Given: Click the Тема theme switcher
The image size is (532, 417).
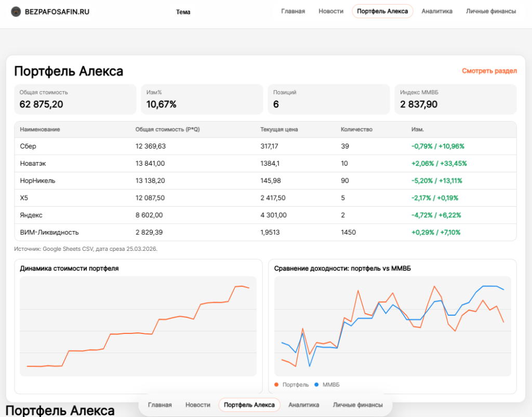Looking at the screenshot, I should point(183,12).
